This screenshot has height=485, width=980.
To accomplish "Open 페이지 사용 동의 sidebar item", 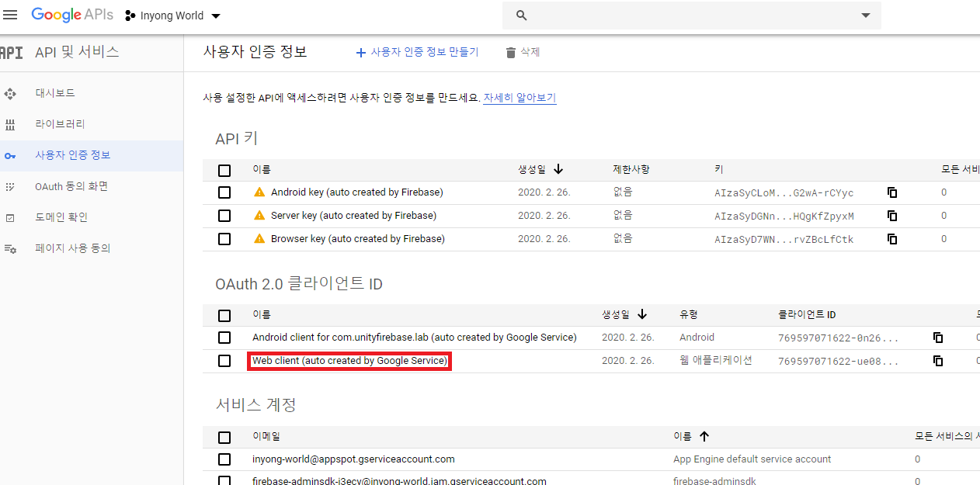I will [73, 248].
